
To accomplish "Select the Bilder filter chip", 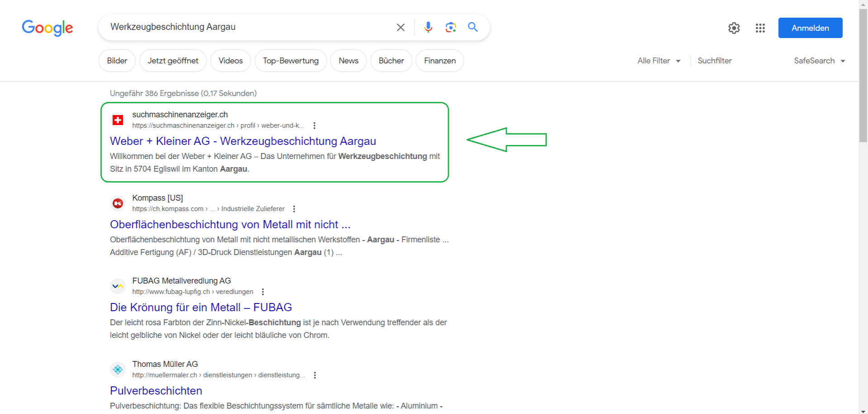I will point(117,61).
